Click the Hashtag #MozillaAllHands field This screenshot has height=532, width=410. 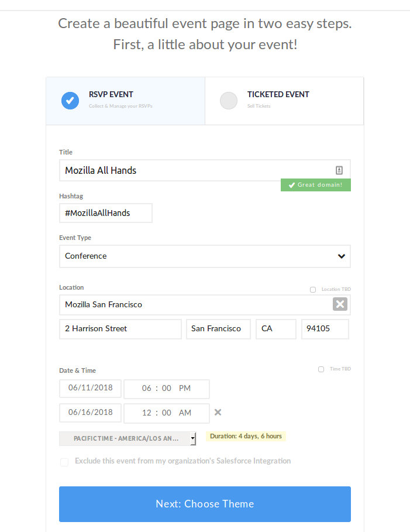pyautogui.click(x=106, y=213)
